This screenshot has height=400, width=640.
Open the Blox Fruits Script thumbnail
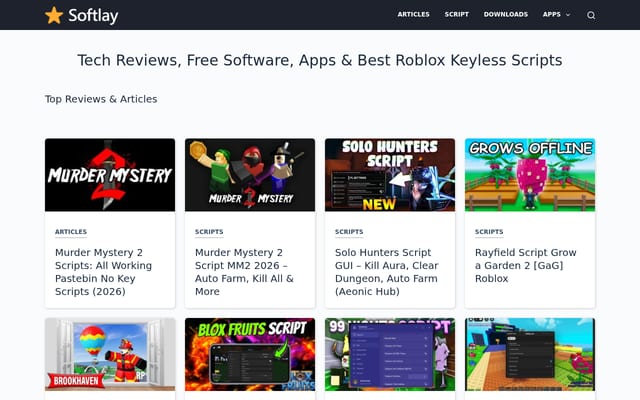[x=250, y=354]
